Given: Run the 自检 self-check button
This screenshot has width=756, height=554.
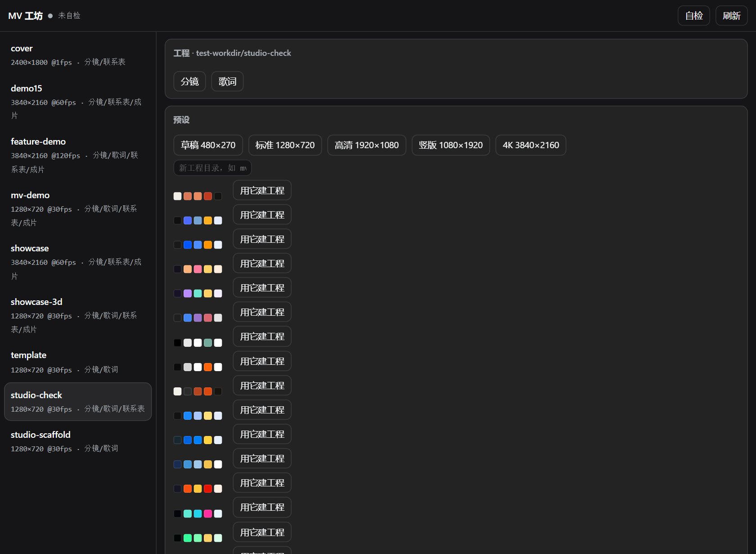Looking at the screenshot, I should [693, 16].
